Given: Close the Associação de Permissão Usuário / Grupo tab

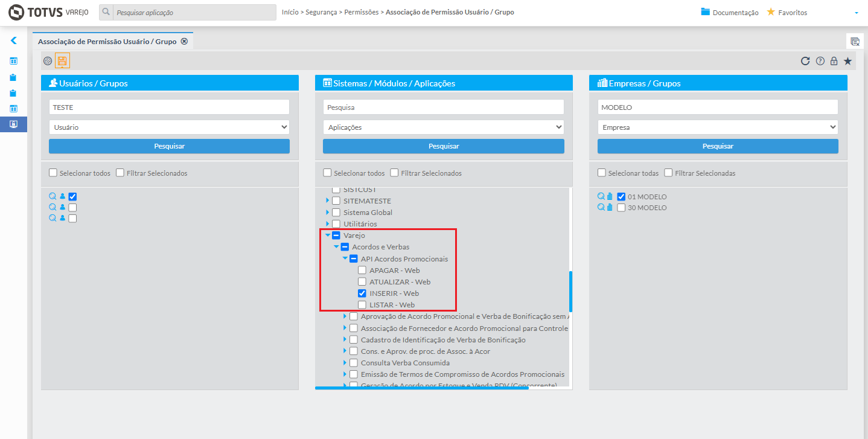Looking at the screenshot, I should click(x=184, y=42).
